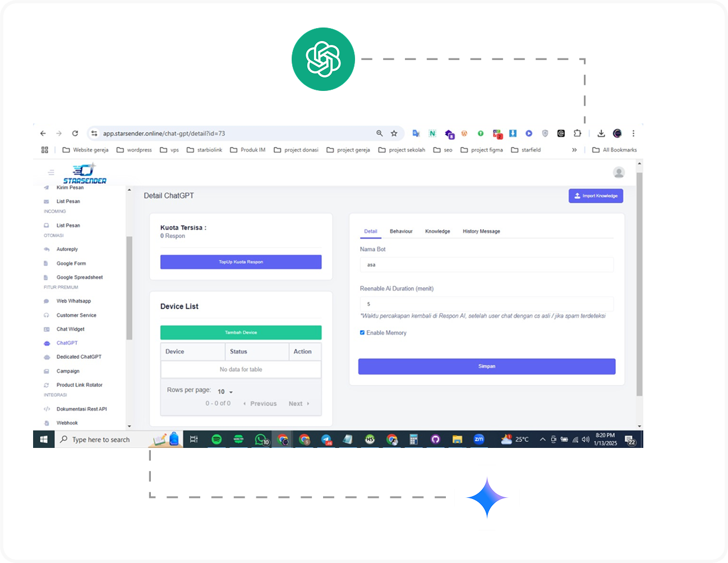Screen dimensions: 728x563
Task: Click the Import Knowledge button
Action: 596,196
